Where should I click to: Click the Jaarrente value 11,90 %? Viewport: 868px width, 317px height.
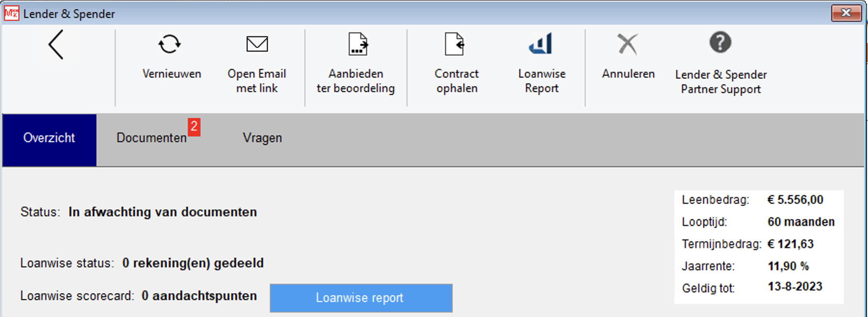[788, 266]
